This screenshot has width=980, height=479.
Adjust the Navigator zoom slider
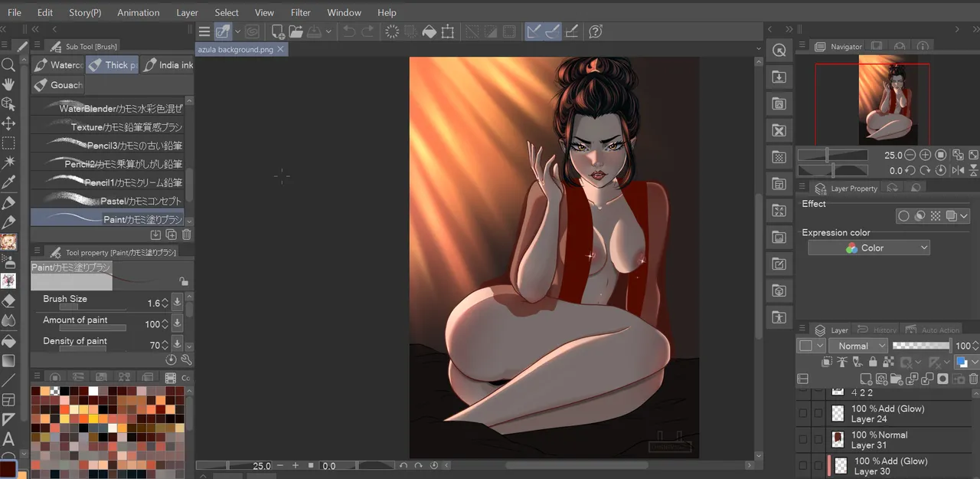833,155
